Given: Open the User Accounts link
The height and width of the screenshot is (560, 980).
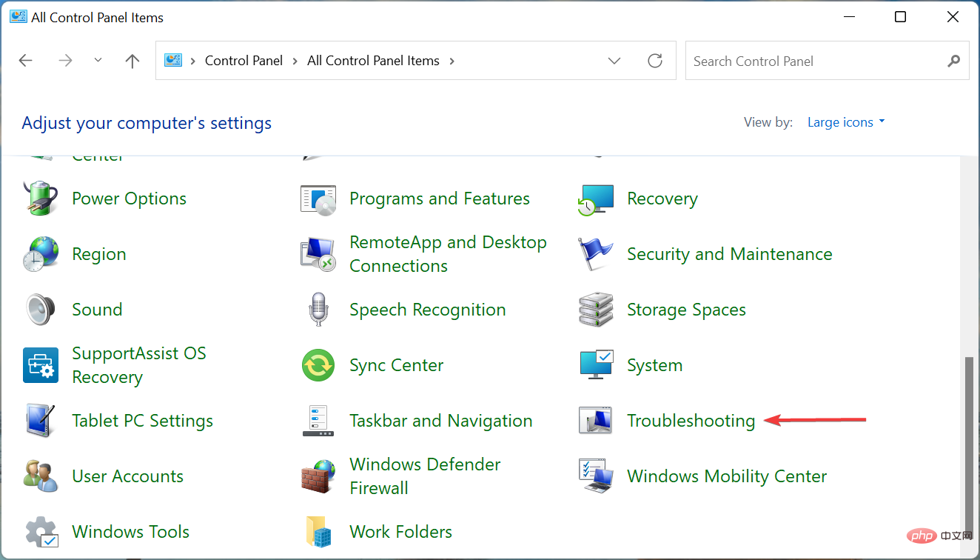Looking at the screenshot, I should pyautogui.click(x=127, y=476).
